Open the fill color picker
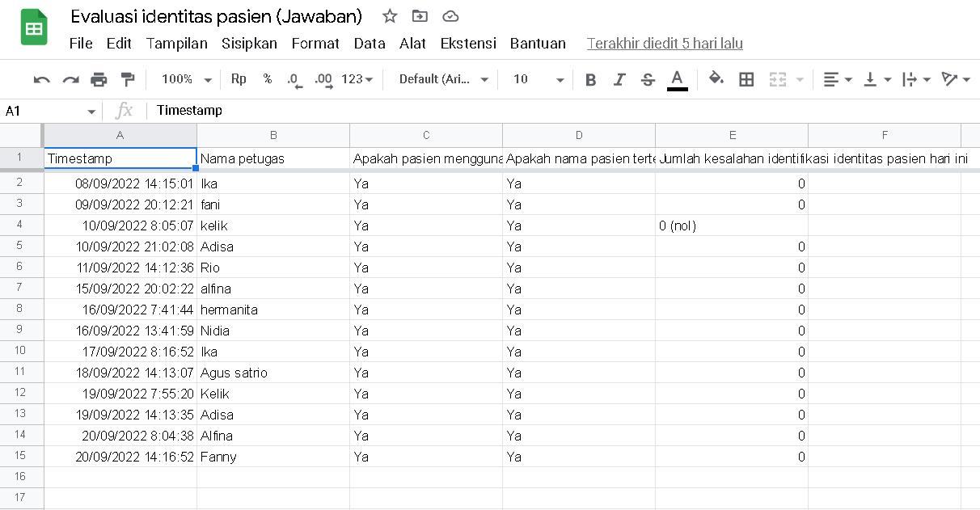Image resolution: width=980 pixels, height=510 pixels. click(x=716, y=79)
